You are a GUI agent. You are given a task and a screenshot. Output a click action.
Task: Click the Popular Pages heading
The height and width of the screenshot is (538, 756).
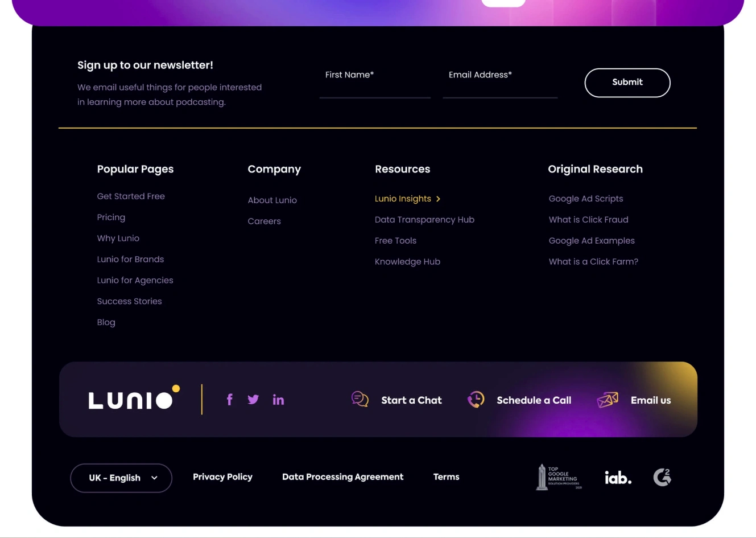pyautogui.click(x=135, y=169)
